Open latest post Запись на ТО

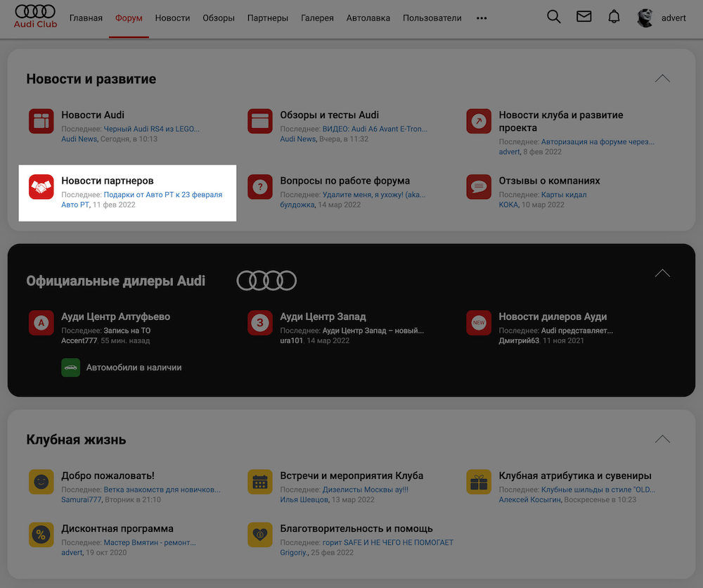pyautogui.click(x=127, y=331)
